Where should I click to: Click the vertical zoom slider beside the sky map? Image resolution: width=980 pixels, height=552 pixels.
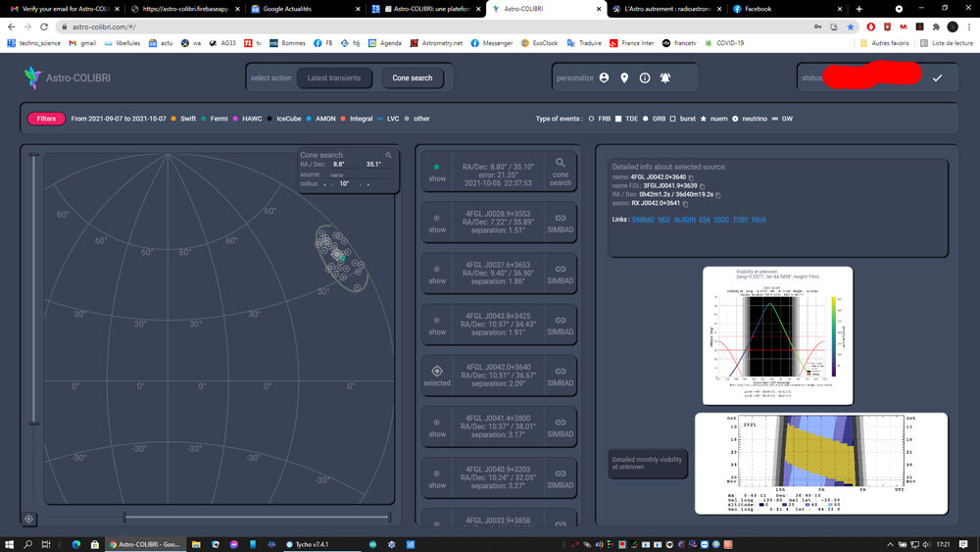click(x=33, y=289)
